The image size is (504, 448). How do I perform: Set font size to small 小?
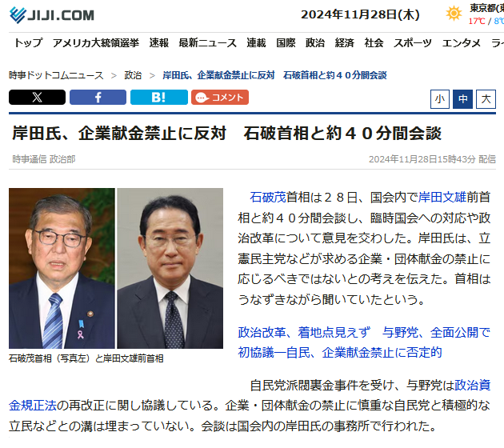pyautogui.click(x=440, y=99)
